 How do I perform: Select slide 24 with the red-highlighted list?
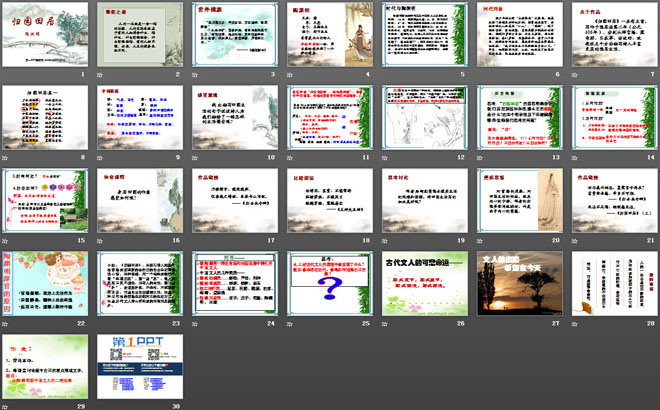pos(235,283)
